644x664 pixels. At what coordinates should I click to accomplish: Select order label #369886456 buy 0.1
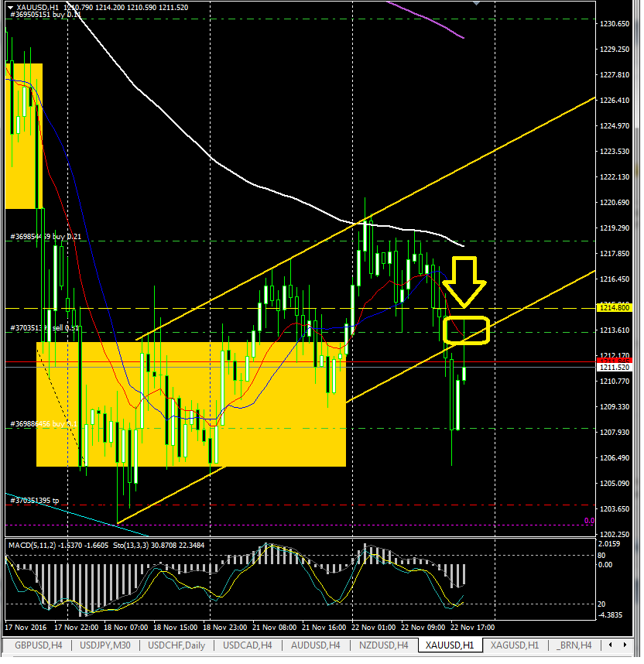43,424
